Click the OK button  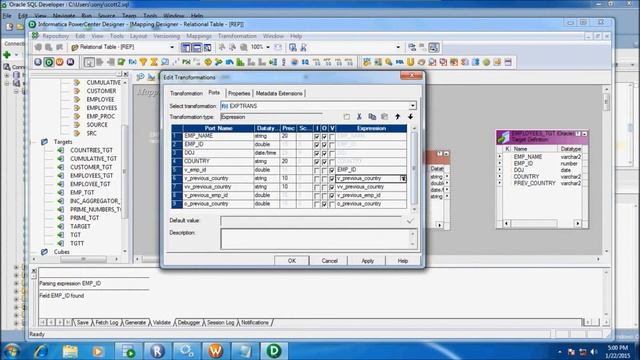click(x=291, y=261)
